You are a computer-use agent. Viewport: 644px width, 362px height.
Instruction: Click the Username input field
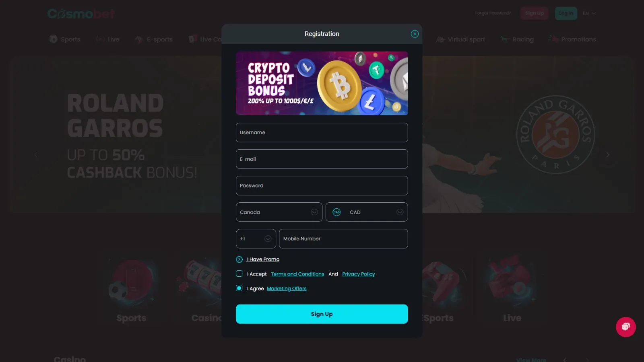click(322, 132)
